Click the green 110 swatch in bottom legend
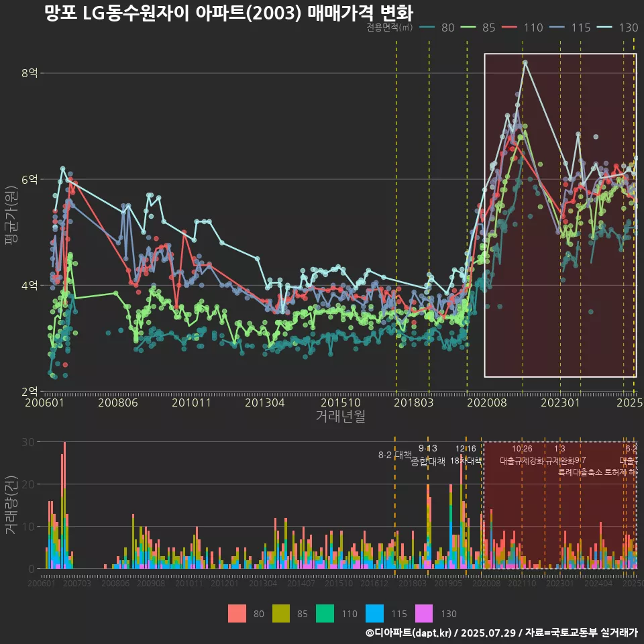Viewport: 644px width, 644px height. tap(325, 614)
